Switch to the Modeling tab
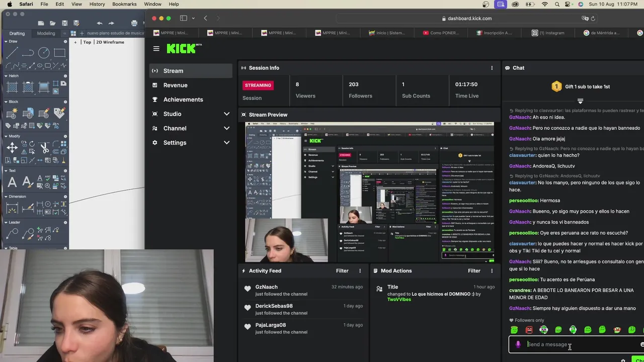 click(46, 33)
